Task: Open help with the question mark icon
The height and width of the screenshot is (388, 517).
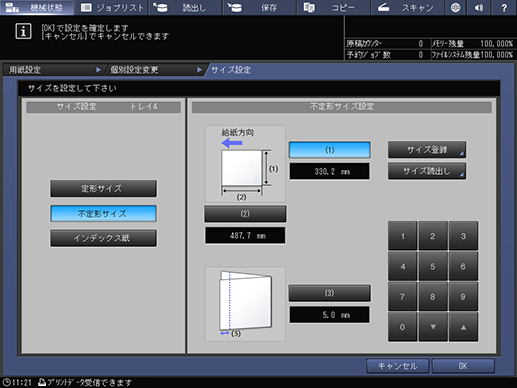Action: pyautogui.click(x=504, y=7)
